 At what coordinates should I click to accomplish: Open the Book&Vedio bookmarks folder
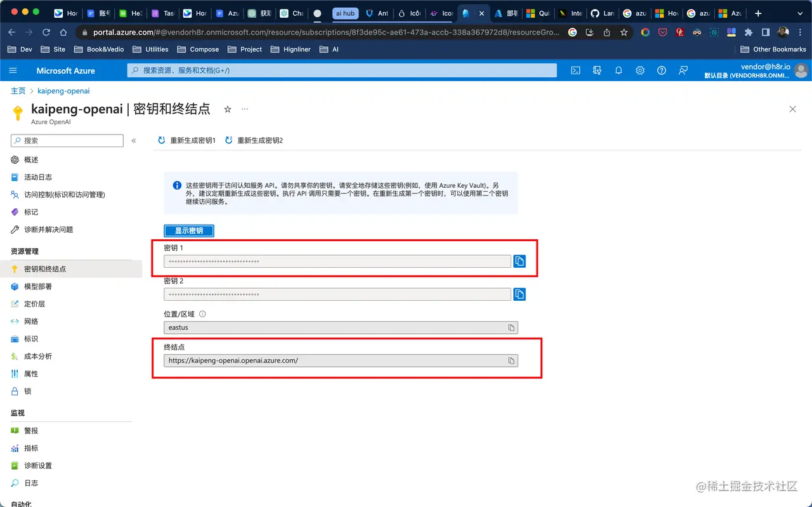point(98,49)
